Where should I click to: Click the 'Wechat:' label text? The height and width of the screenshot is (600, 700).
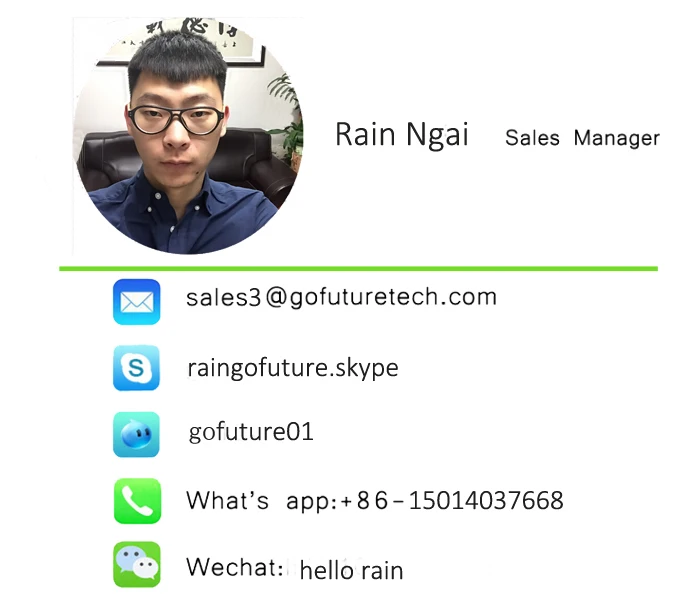234,567
